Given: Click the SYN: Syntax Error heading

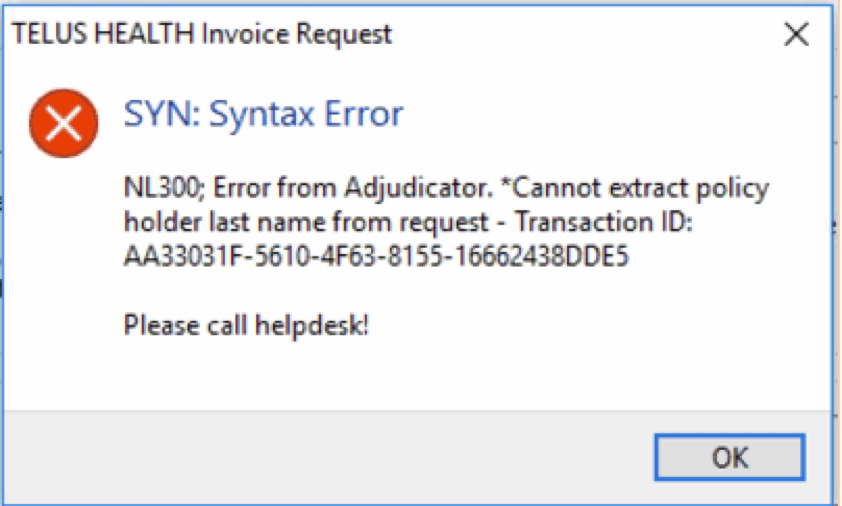Looking at the screenshot, I should pos(263,114).
